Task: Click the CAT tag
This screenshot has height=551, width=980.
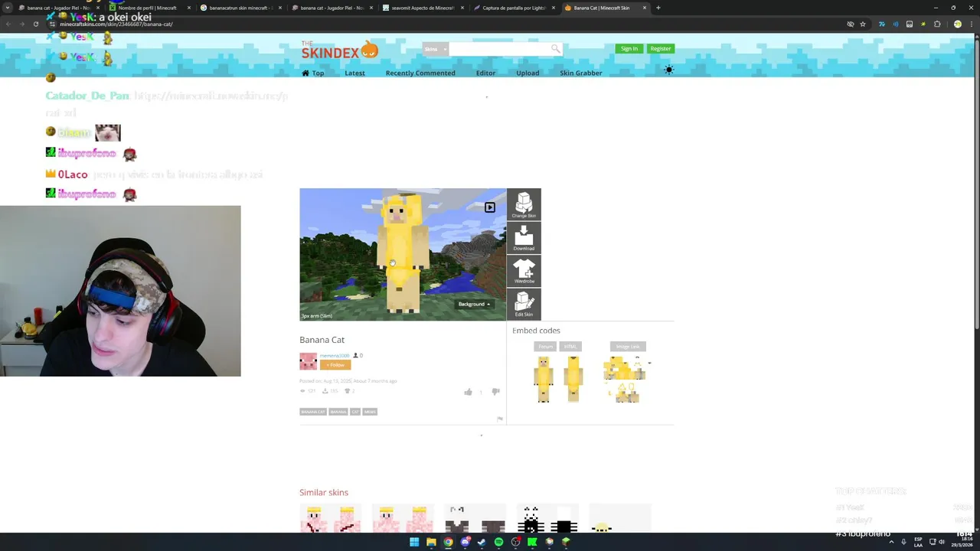Action: 355,412
